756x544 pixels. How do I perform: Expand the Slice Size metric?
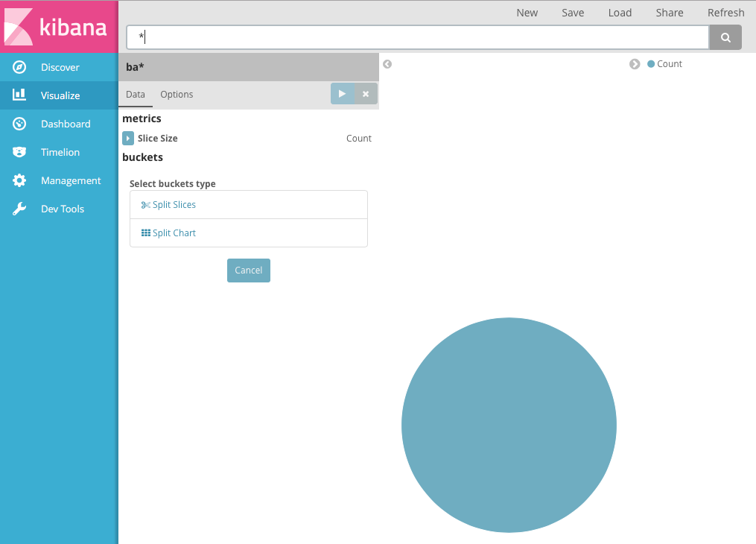click(x=128, y=138)
